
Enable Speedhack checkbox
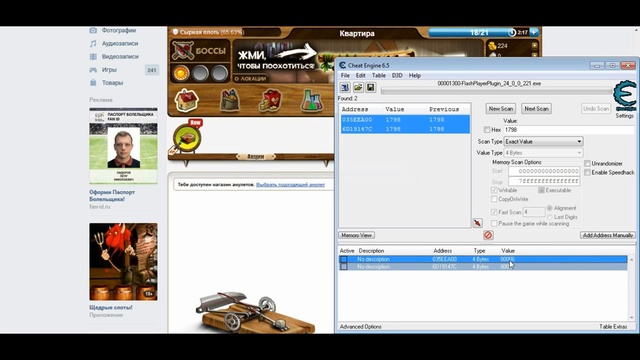coord(587,172)
